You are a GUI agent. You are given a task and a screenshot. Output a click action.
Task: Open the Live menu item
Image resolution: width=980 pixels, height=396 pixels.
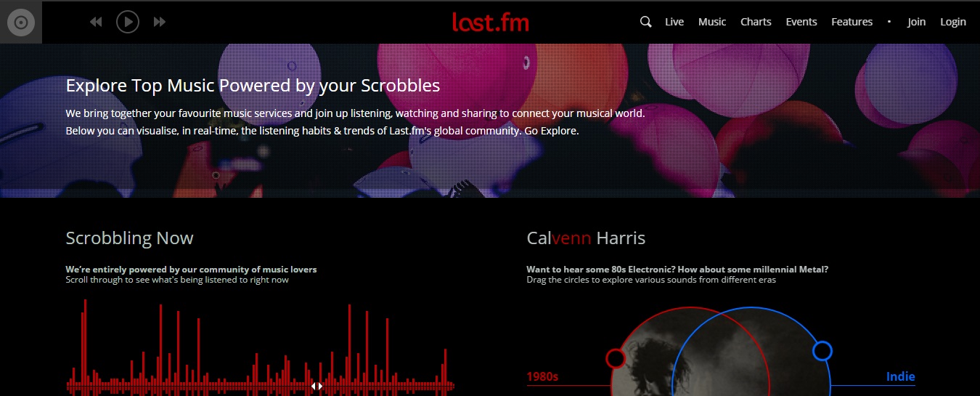pos(674,22)
